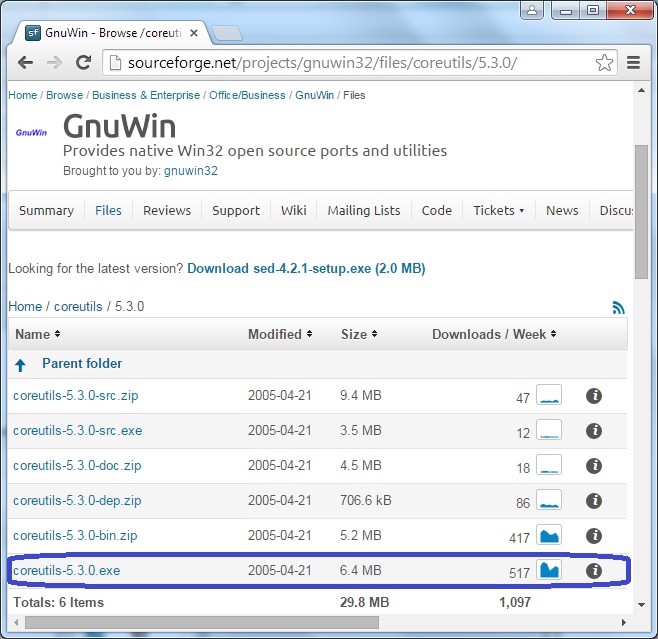
Task: Open the Support tab
Action: coord(236,210)
